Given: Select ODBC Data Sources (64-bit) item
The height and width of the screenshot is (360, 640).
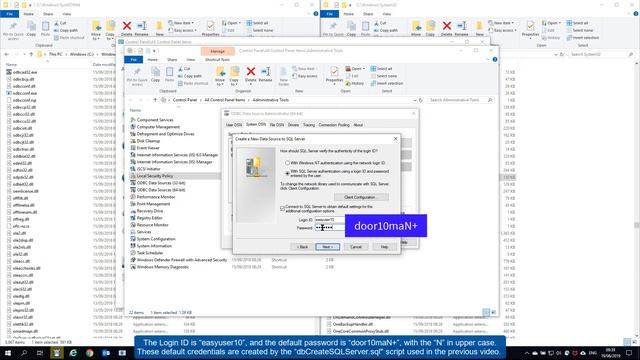Looking at the screenshot, I should point(161,190).
